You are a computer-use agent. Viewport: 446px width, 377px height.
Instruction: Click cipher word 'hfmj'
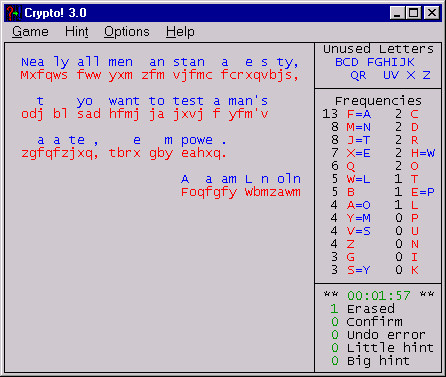tap(124, 114)
